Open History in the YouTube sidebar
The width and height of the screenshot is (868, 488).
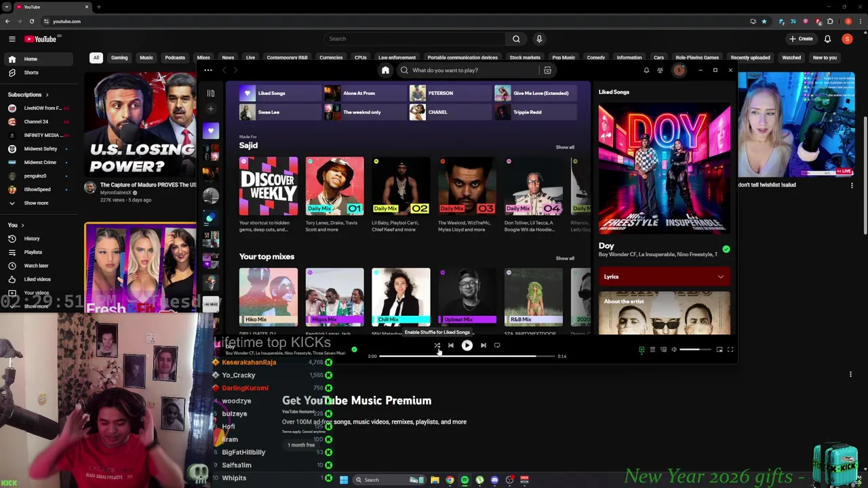32,239
